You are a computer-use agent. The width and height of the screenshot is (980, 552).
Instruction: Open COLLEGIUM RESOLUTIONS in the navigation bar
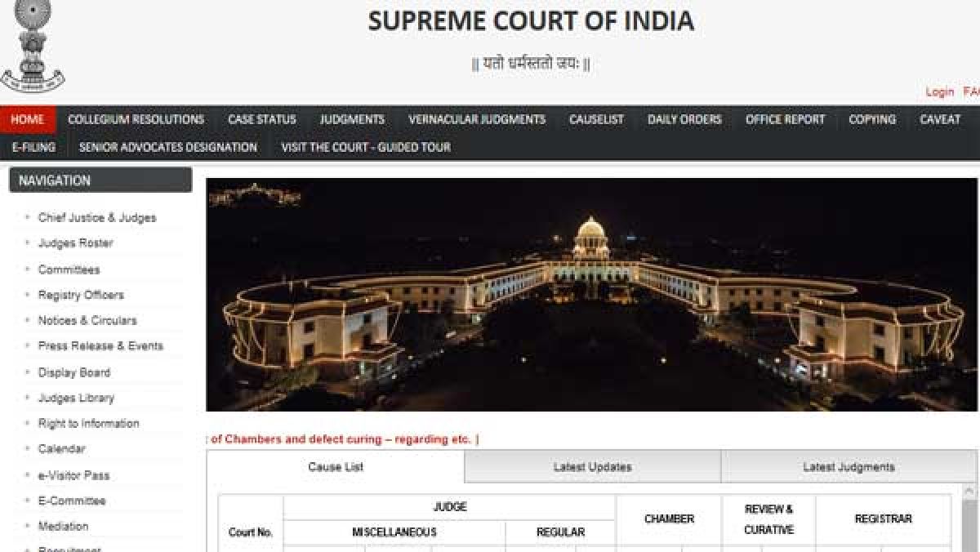pos(136,119)
